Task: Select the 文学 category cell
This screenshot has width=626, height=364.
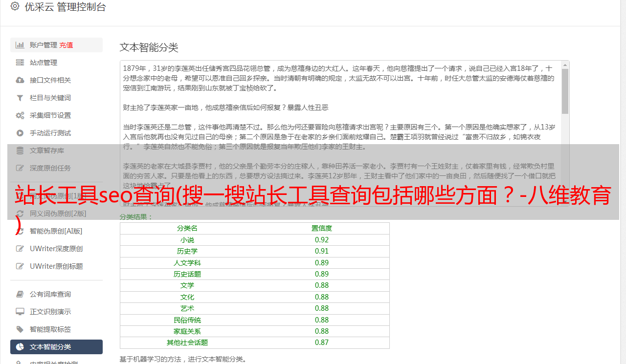Action: pyautogui.click(x=187, y=285)
